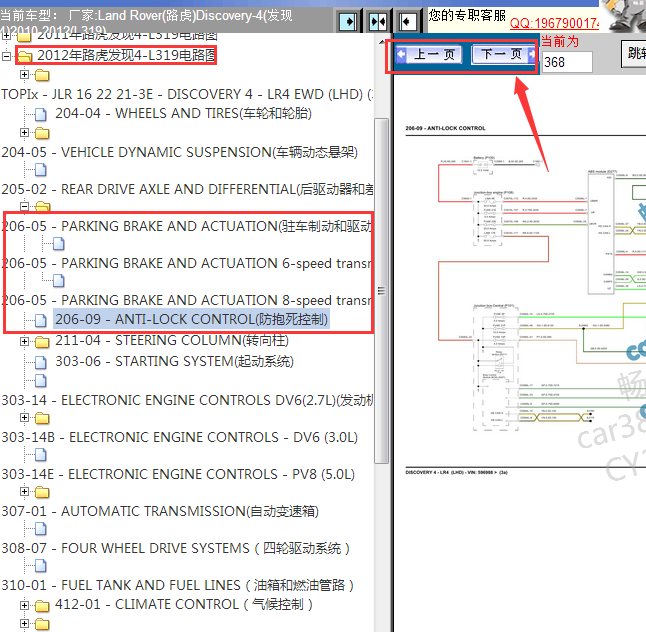Click document icon below 303-14B DV6 (3.0L)

(x=40, y=455)
